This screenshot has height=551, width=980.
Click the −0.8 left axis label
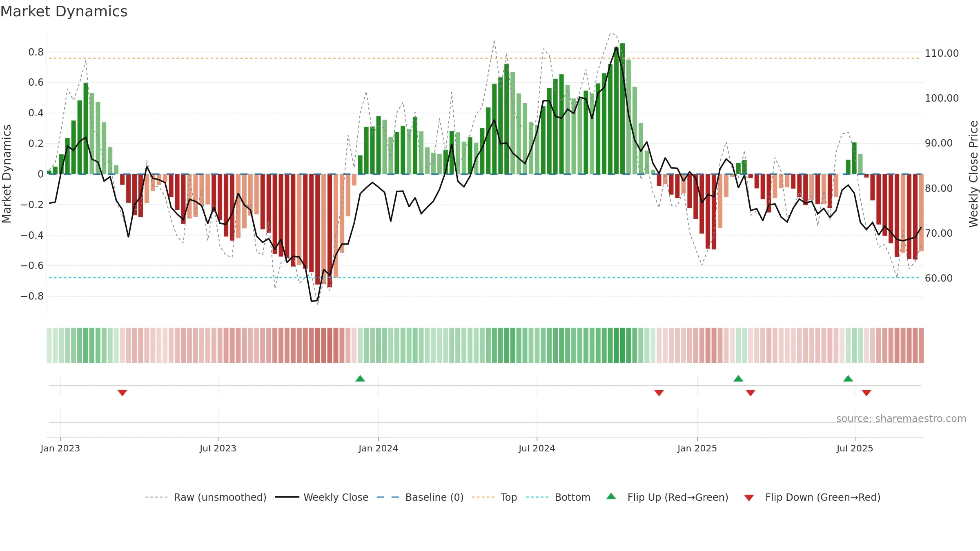click(x=32, y=296)
